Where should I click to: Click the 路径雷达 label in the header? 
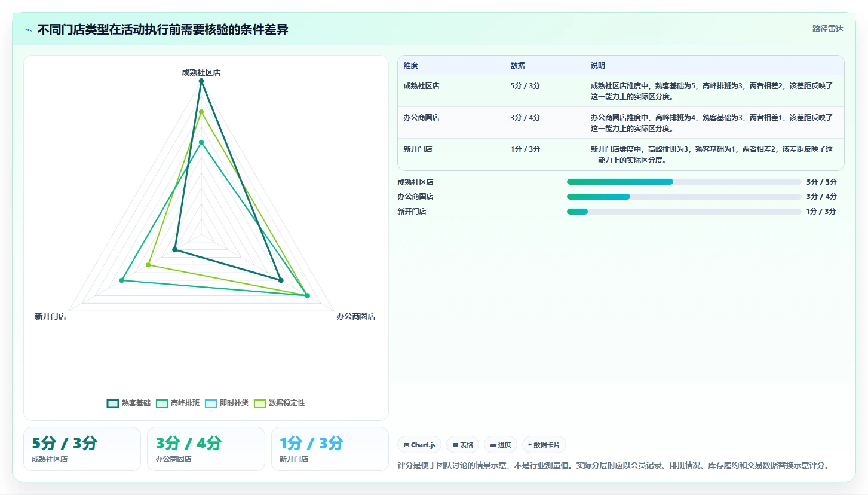coord(827,29)
